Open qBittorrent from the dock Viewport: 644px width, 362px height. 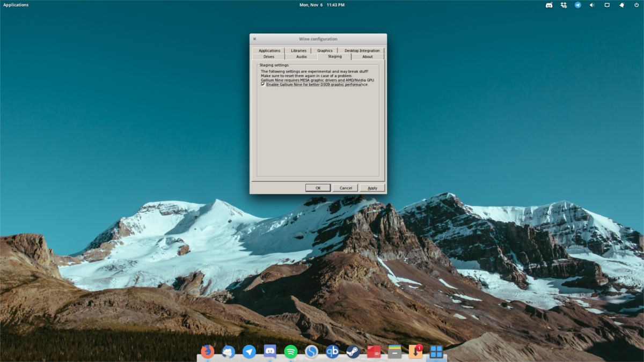[332, 351]
